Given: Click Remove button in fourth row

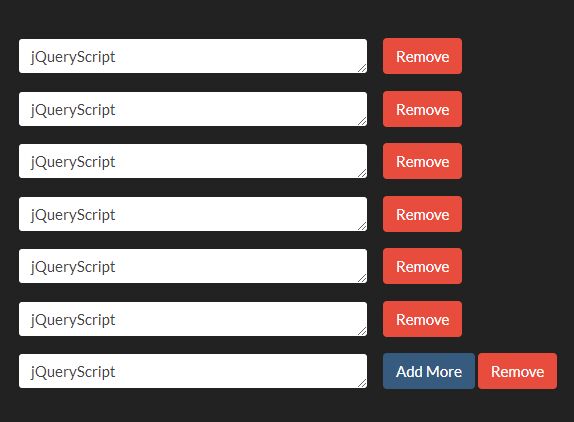Looking at the screenshot, I should coord(422,214).
